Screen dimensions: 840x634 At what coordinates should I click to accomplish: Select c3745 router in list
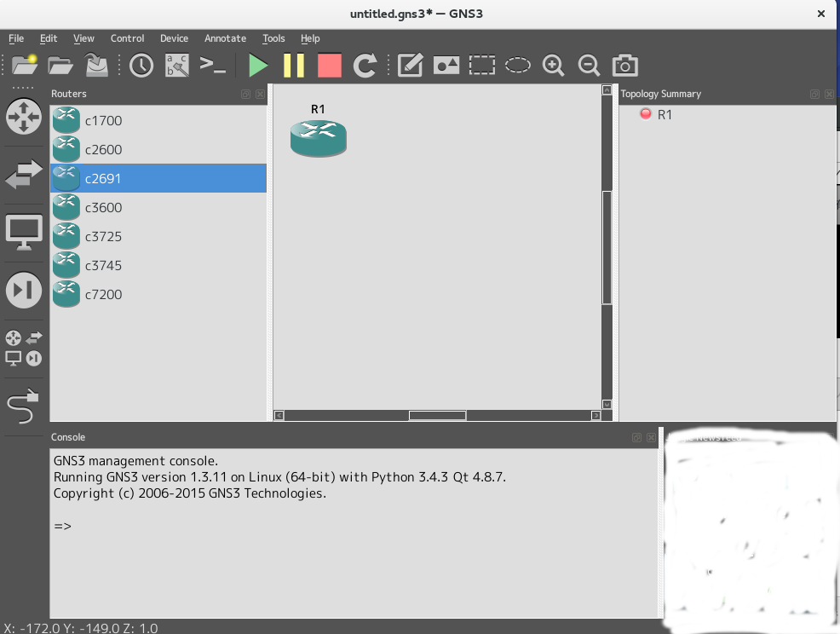[158, 265]
